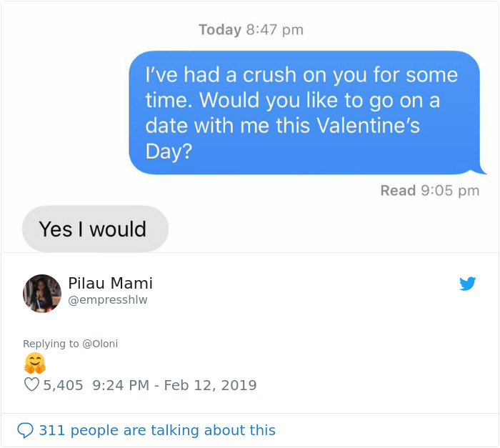500x448 pixels.
Task: Click the "9:05 pm" read time
Action: 450,190
